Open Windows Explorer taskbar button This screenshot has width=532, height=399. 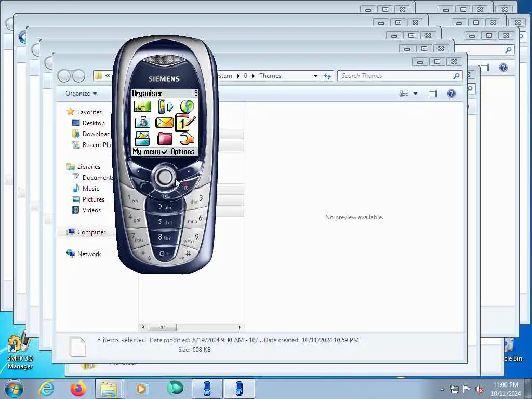coord(109,389)
